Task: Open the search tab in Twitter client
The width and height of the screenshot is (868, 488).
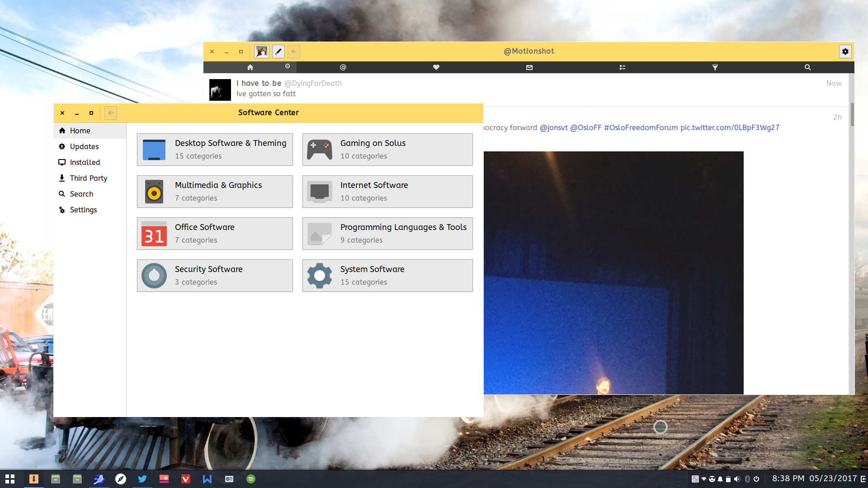Action: 807,67
